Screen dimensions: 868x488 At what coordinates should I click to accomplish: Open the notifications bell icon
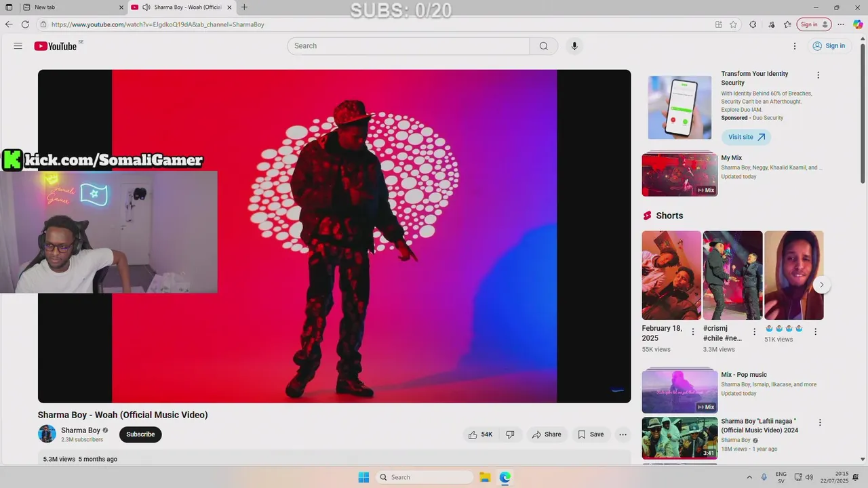856,477
